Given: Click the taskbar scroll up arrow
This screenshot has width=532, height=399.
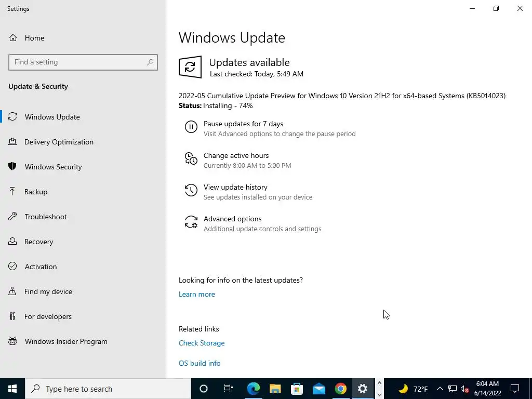Looking at the screenshot, I should pos(380,383).
